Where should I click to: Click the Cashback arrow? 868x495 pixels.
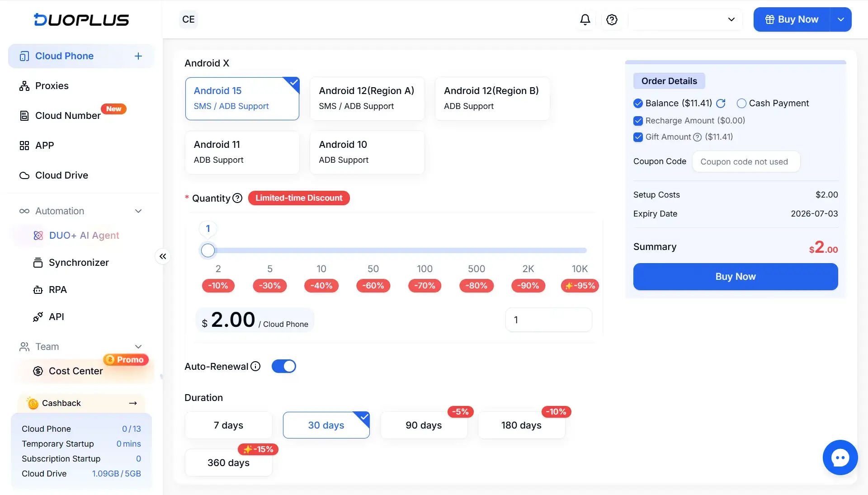(133, 403)
